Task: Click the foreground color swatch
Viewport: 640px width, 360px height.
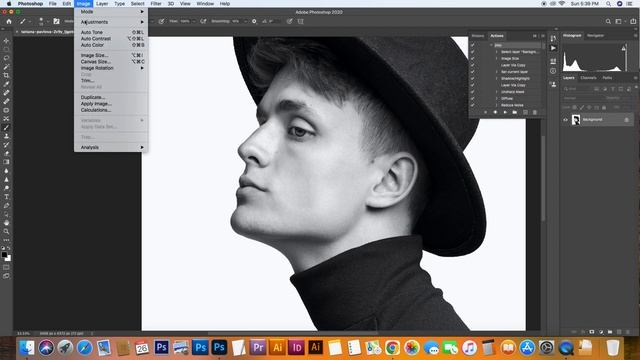Action: point(4,255)
